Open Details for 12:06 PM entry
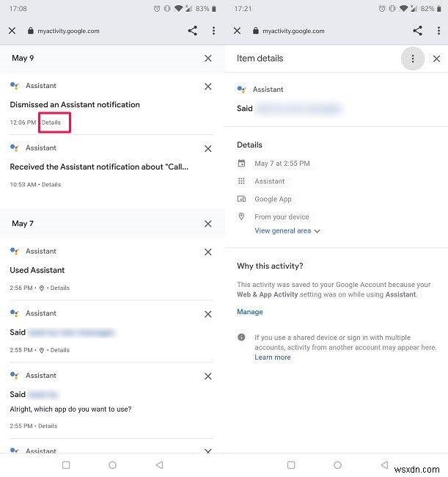The image size is (448, 477). point(51,123)
